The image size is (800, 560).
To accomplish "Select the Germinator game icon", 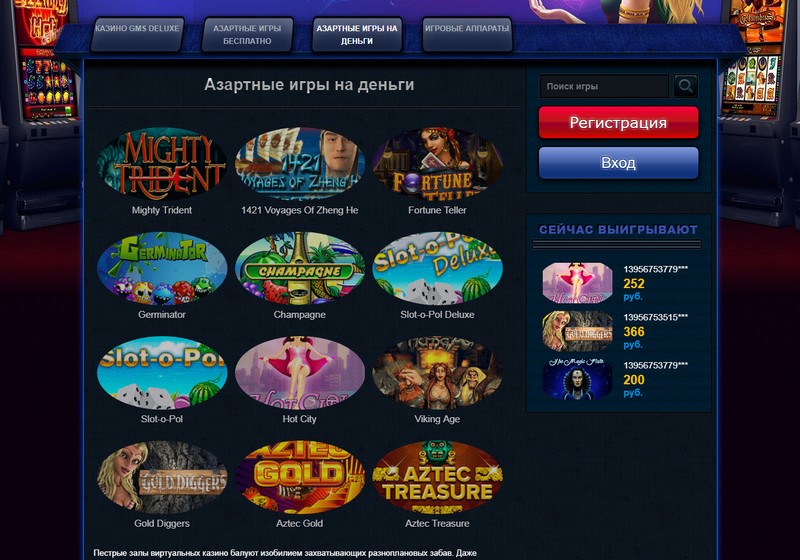I will coord(162,268).
